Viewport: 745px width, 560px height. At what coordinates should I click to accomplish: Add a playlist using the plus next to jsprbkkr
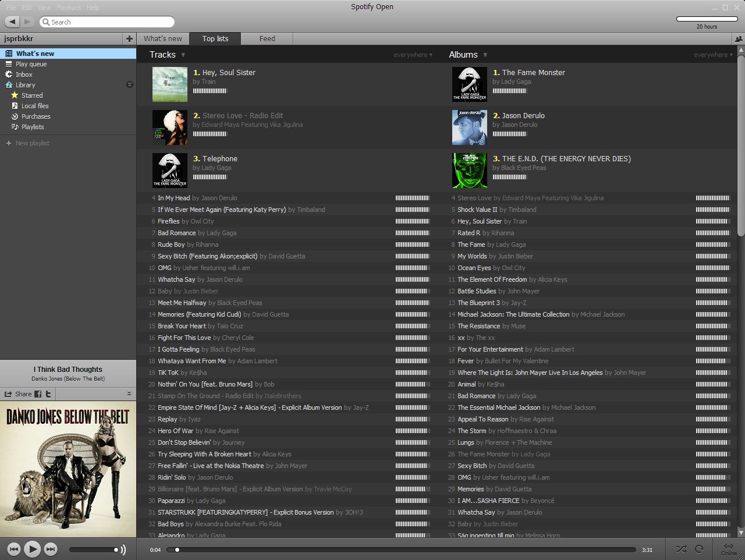(x=129, y=38)
